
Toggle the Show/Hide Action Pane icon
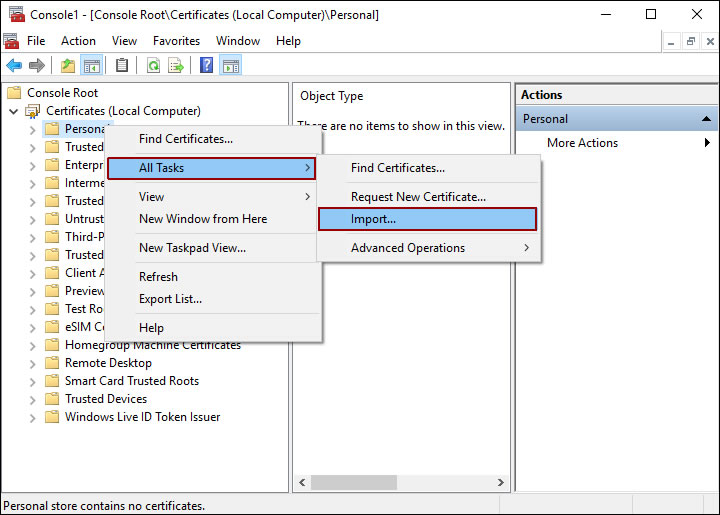pyautogui.click(x=230, y=66)
